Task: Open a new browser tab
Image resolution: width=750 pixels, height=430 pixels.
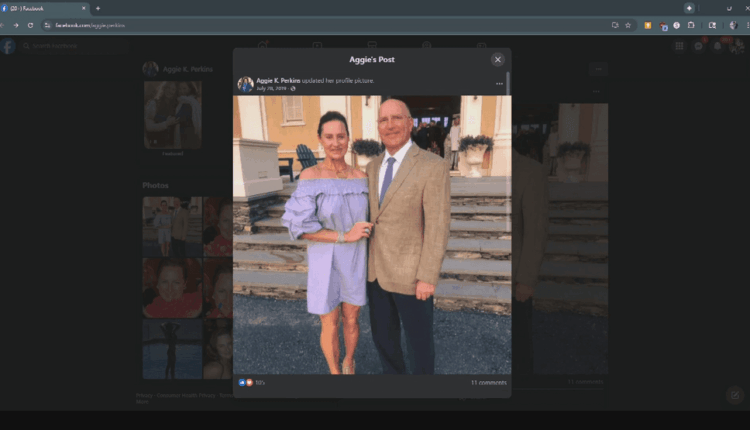Action: (98, 8)
